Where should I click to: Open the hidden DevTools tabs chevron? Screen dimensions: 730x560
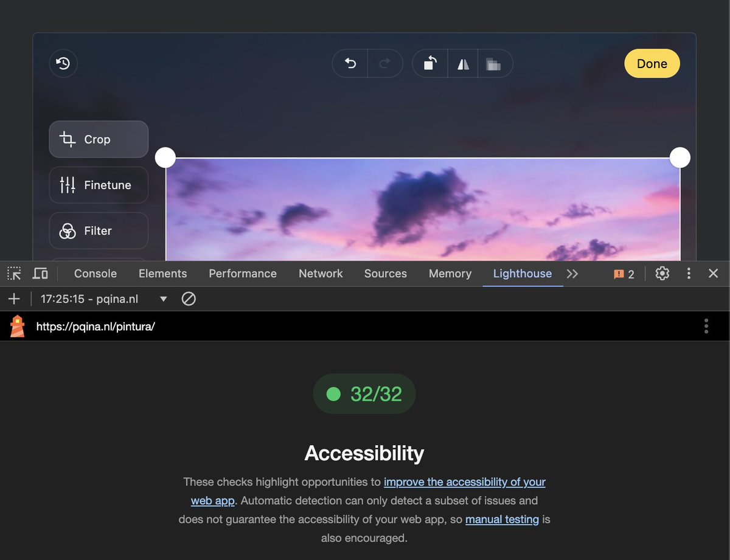572,274
